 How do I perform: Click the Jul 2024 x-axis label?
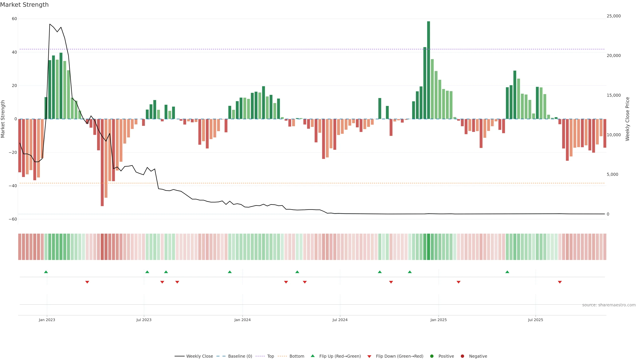[x=340, y=320]
